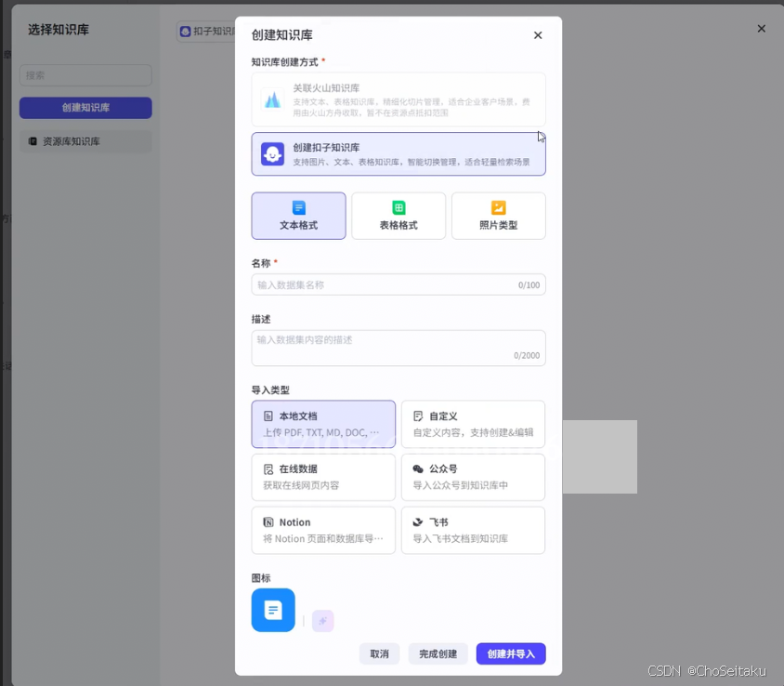Click the green table icon for 表格格式

[399, 207]
